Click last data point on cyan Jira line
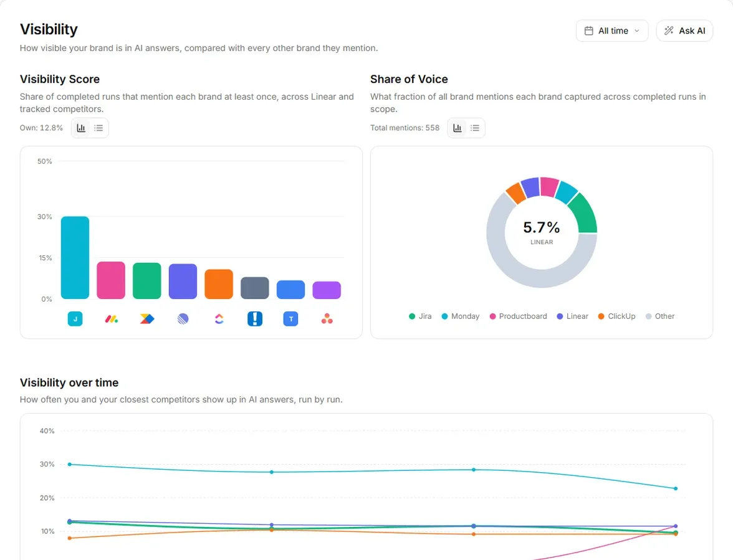The height and width of the screenshot is (560, 733). point(676,488)
